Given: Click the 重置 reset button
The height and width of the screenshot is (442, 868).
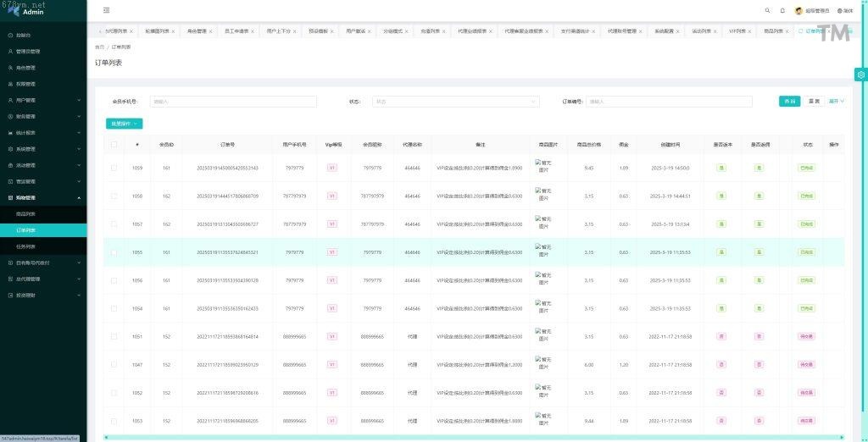Looking at the screenshot, I should pyautogui.click(x=814, y=102).
